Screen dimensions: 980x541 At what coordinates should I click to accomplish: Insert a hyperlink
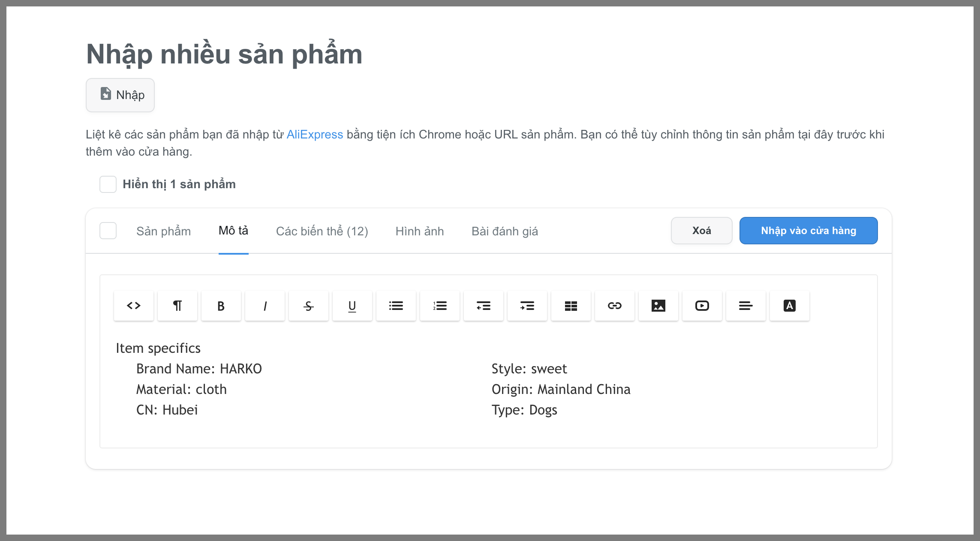point(615,306)
